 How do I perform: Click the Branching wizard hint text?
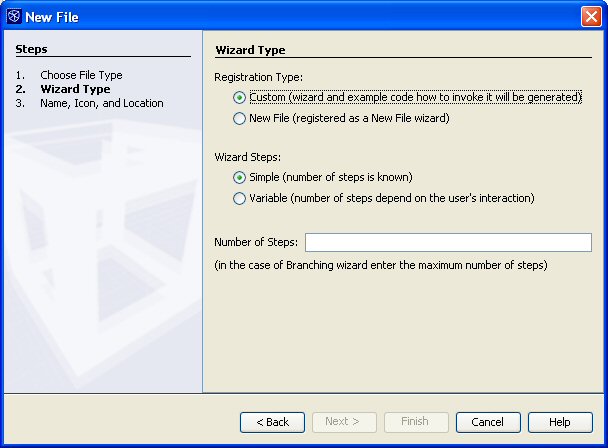[381, 265]
